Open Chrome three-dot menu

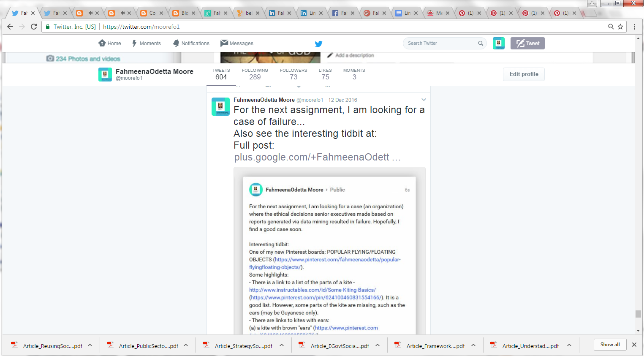(x=634, y=27)
